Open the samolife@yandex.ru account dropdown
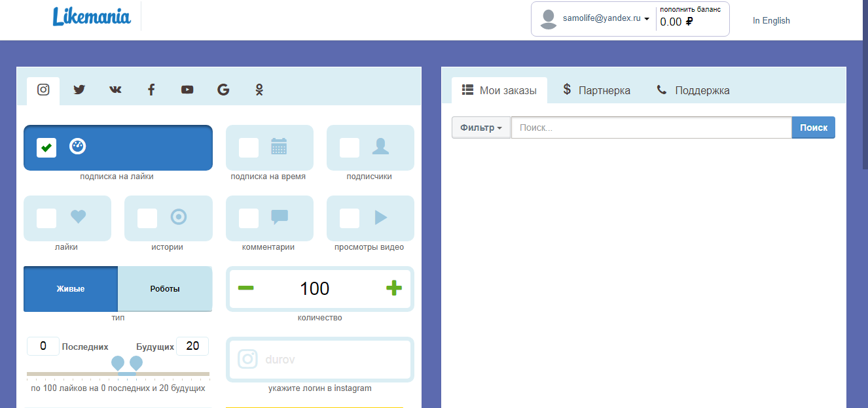 pyautogui.click(x=606, y=19)
